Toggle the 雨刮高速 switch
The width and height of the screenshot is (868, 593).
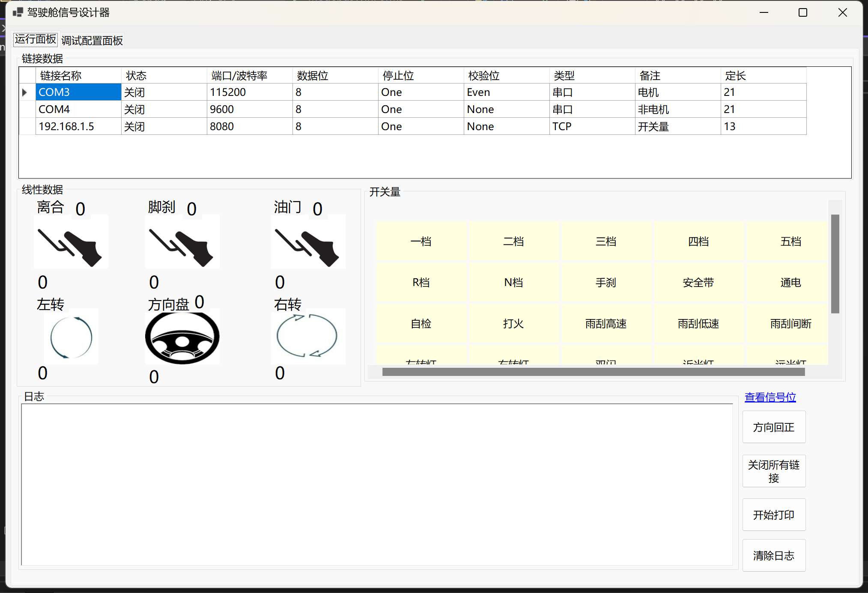point(606,323)
